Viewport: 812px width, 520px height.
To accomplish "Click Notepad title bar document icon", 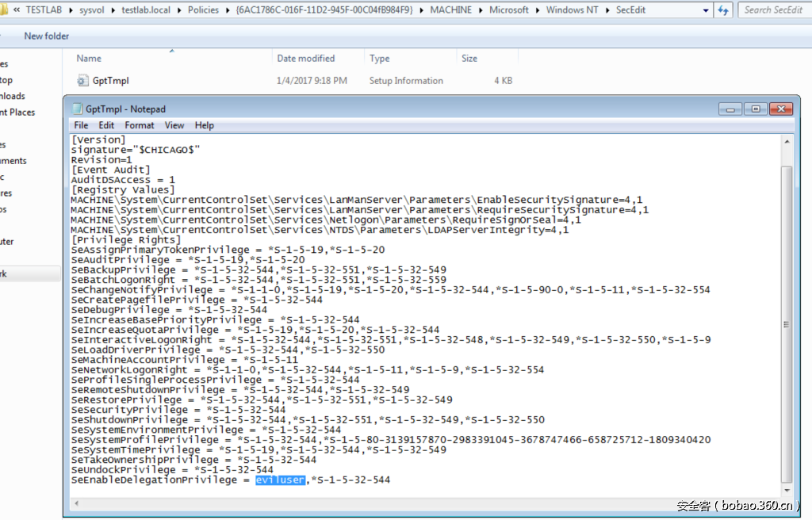I will (77, 109).
